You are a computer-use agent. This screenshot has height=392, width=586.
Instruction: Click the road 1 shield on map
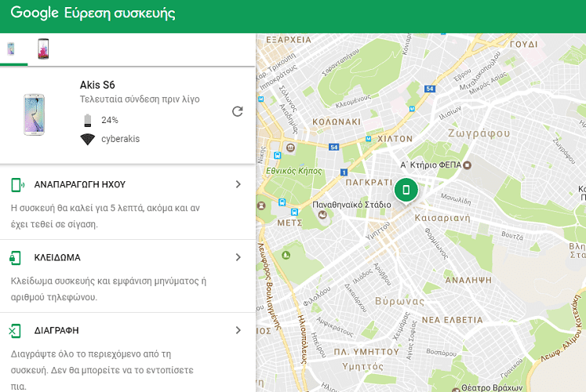click(x=344, y=172)
